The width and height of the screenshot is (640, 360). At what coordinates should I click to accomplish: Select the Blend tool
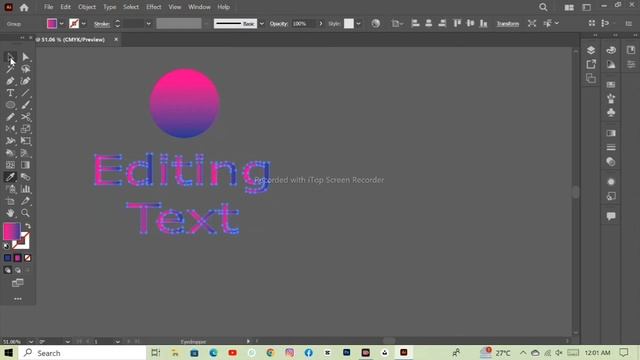pyautogui.click(x=25, y=177)
